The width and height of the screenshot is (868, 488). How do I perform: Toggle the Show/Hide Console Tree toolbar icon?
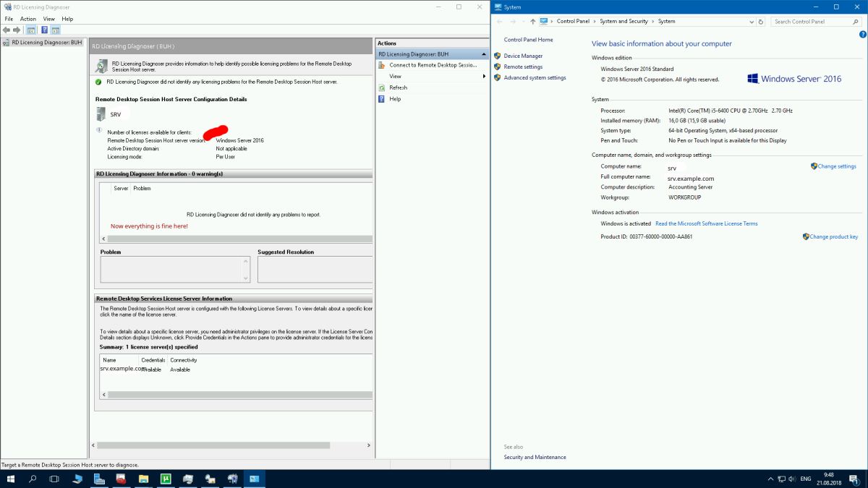(31, 30)
